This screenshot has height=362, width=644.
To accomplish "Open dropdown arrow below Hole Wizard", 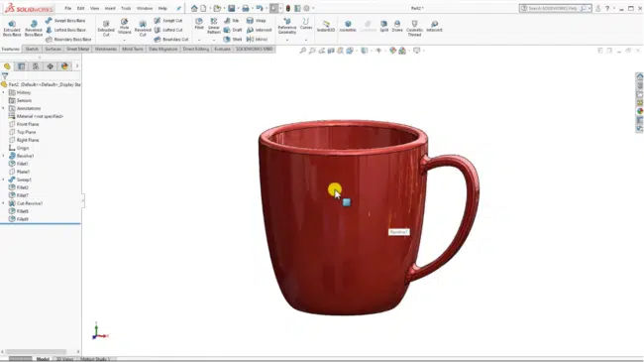I will pos(125,40).
